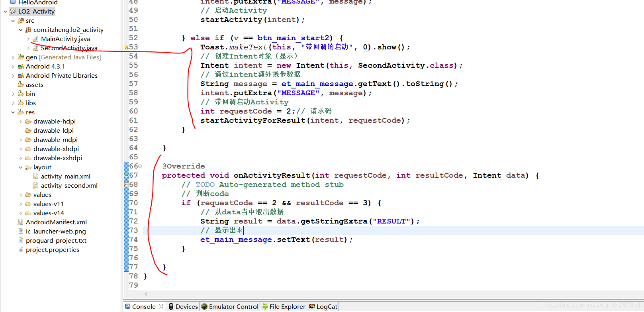644x312 pixels.
Task: Select the LO2_Activity project icon
Action: 13,11
